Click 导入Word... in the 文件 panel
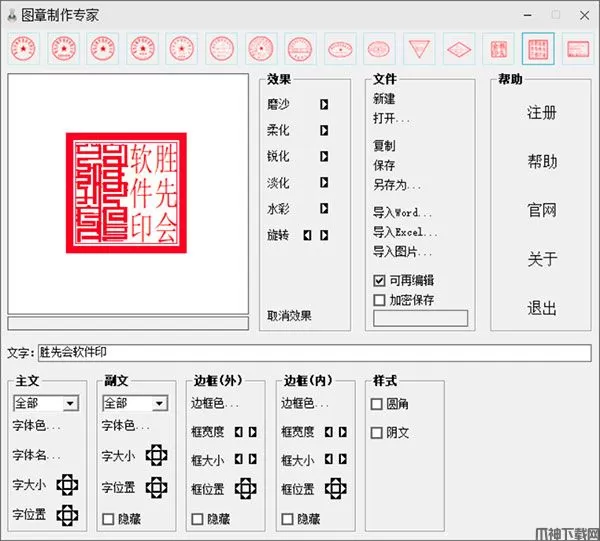 click(x=402, y=213)
